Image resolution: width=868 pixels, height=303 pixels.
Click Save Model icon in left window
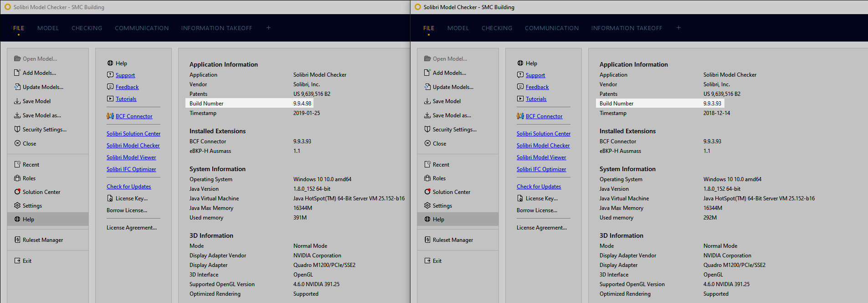pyautogui.click(x=17, y=101)
